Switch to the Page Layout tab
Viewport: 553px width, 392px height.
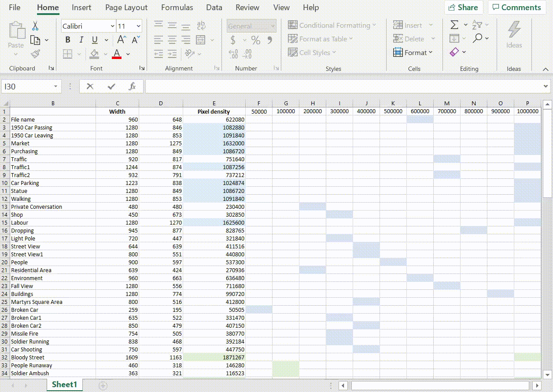(126, 7)
